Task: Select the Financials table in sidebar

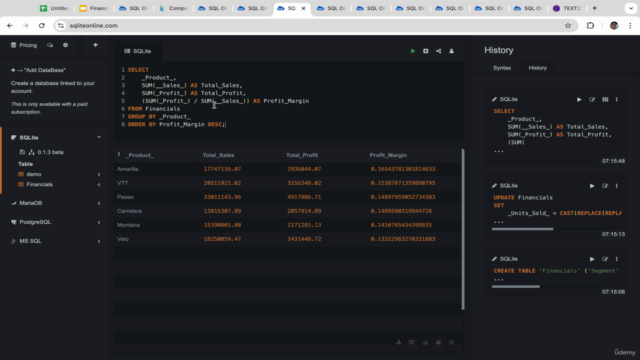Action: pos(40,184)
